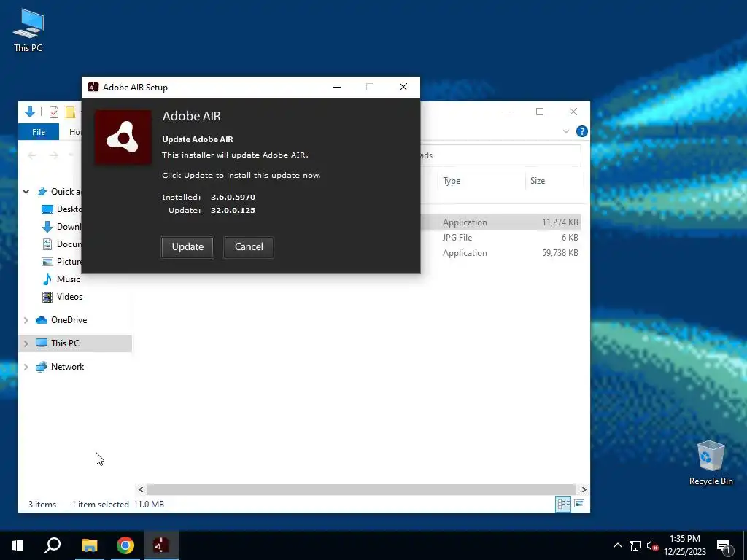
Task: Minimize the Adobe AIR Setup window
Action: [x=337, y=87]
